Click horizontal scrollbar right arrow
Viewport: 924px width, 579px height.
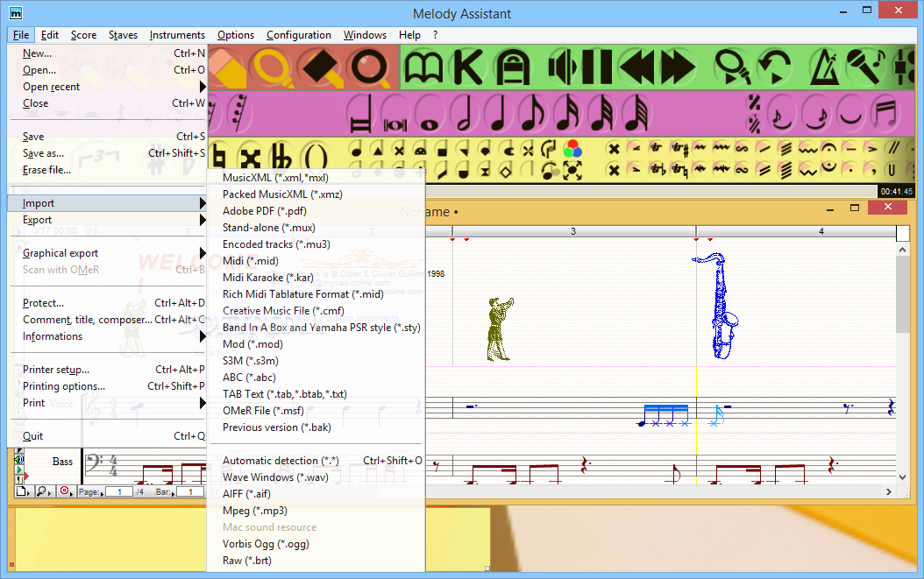click(889, 491)
